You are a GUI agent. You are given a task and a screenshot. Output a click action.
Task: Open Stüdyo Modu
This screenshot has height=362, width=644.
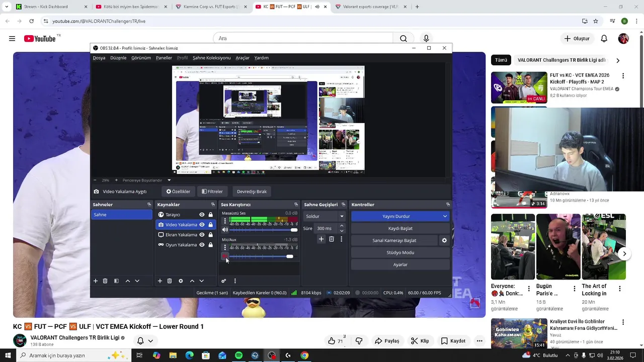pyautogui.click(x=400, y=252)
